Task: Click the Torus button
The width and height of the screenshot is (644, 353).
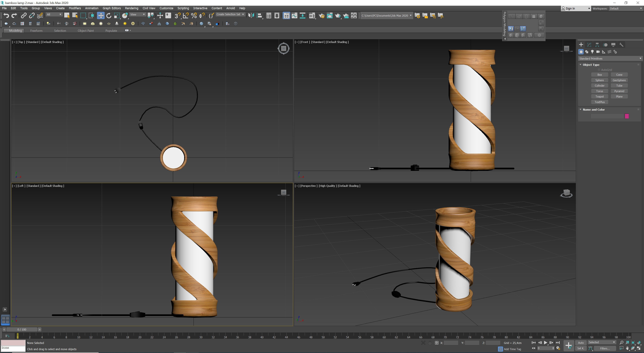Action: coord(600,91)
